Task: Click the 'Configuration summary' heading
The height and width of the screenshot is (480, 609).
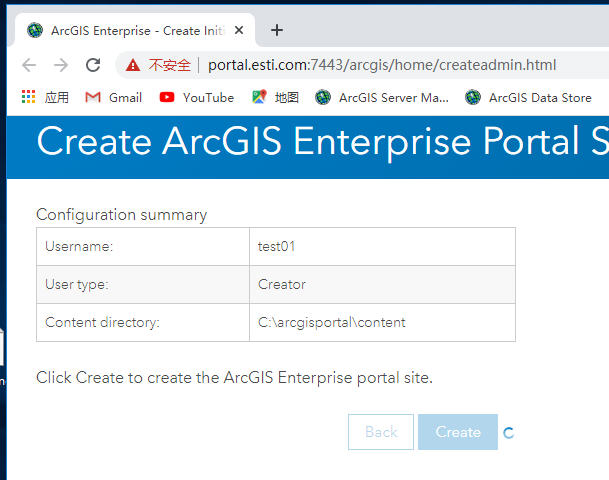Action: [122, 215]
